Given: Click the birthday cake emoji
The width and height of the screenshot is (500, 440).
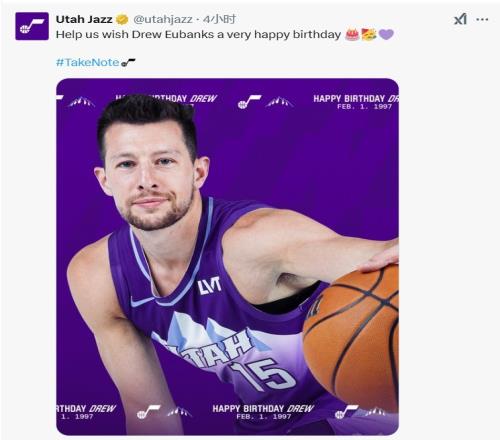Looking at the screenshot, I should point(352,34).
